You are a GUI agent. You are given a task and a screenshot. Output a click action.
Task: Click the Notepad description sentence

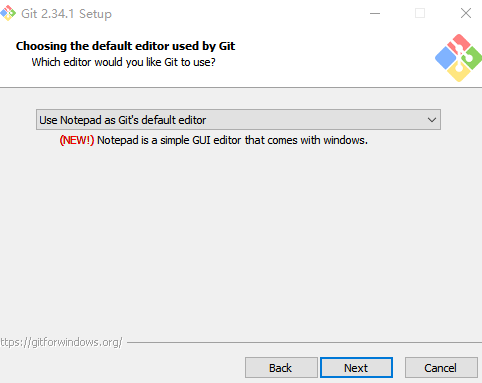232,140
